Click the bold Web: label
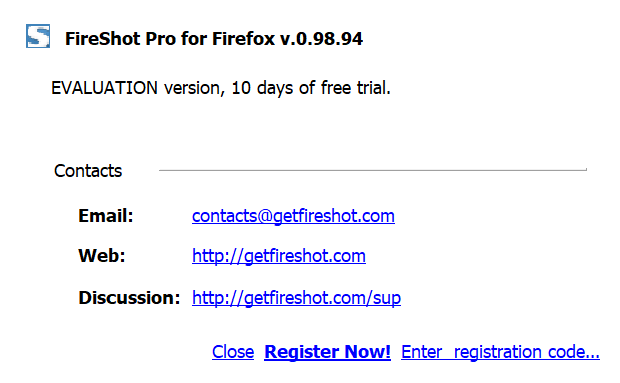The width and height of the screenshot is (620, 383). (102, 256)
